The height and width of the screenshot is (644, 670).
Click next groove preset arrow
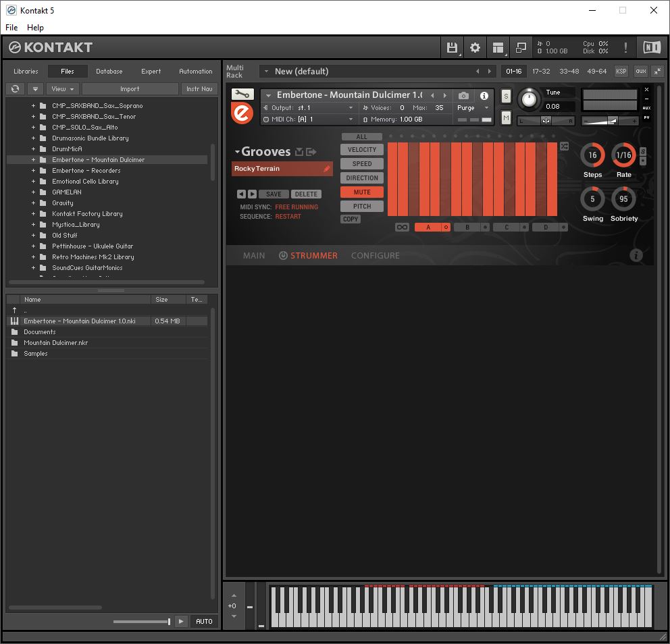[252, 194]
